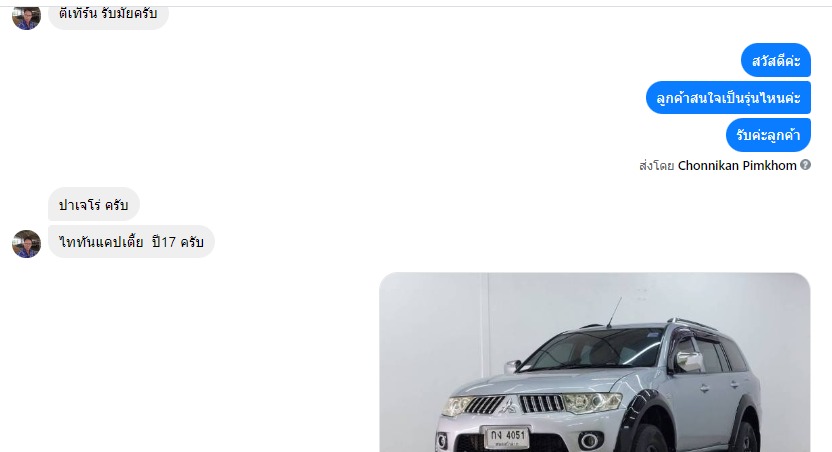This screenshot has width=832, height=452.
Task: Click the round fog light below the headlight
Action: (589, 440)
